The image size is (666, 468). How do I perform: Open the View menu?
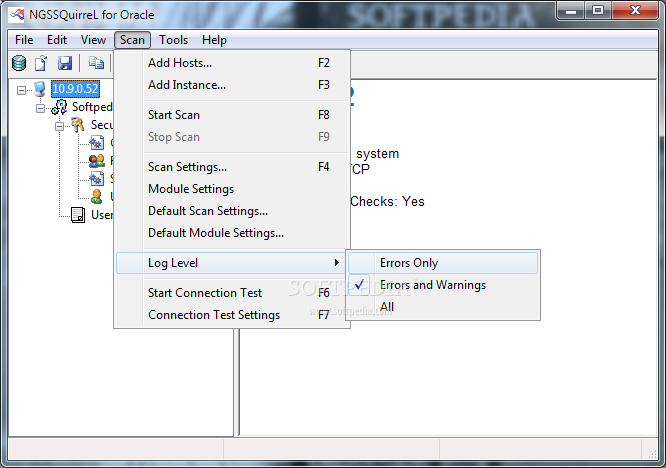click(93, 40)
